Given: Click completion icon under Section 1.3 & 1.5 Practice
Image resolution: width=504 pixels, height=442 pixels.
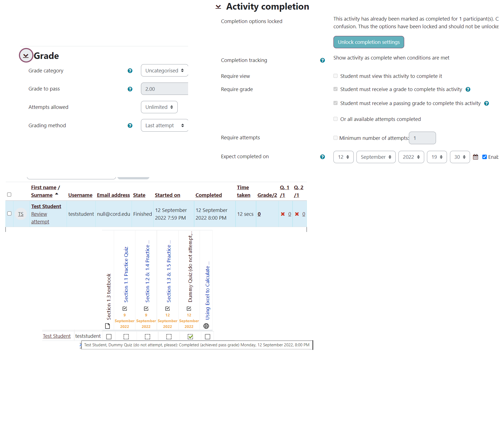Looking at the screenshot, I should pos(168,308).
